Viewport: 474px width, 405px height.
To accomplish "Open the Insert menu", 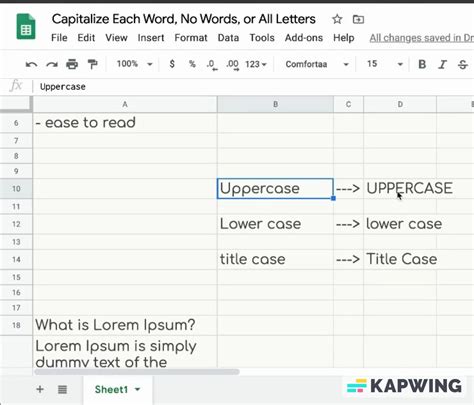I will [151, 38].
